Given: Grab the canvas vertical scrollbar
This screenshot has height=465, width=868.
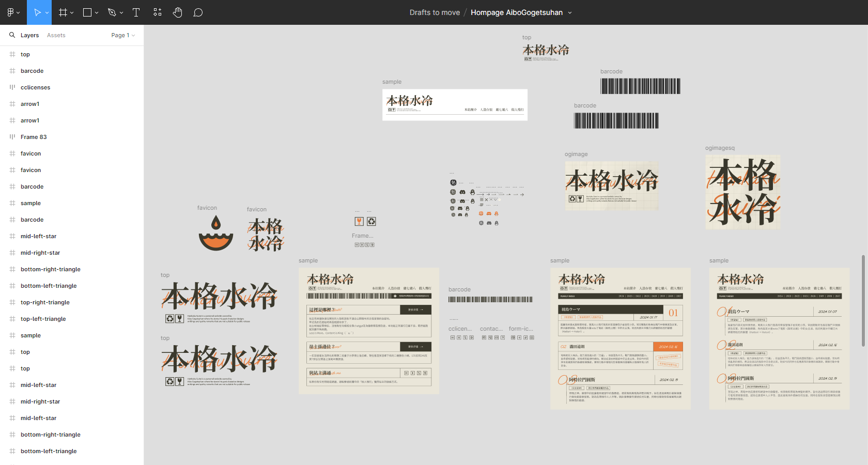Looking at the screenshot, I should click(863, 301).
